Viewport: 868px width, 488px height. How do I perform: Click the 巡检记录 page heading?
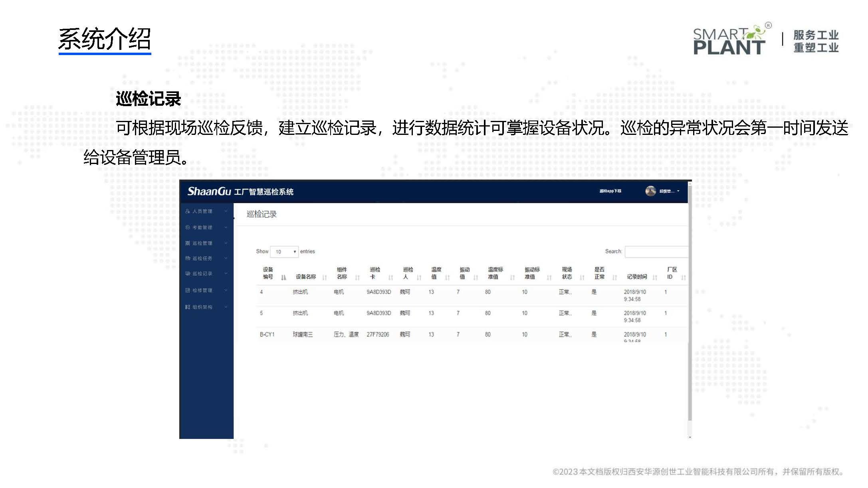[262, 214]
